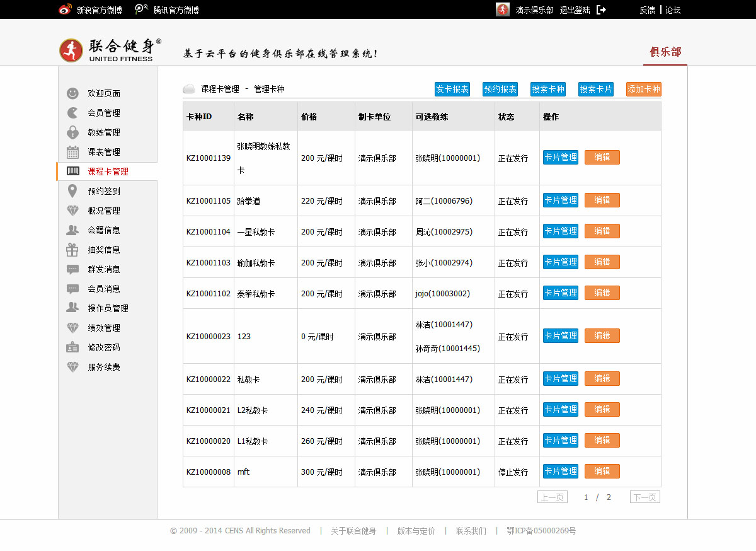This screenshot has height=551, width=756.
Task: Open the 关于联合健身 footer link
Action: [353, 531]
